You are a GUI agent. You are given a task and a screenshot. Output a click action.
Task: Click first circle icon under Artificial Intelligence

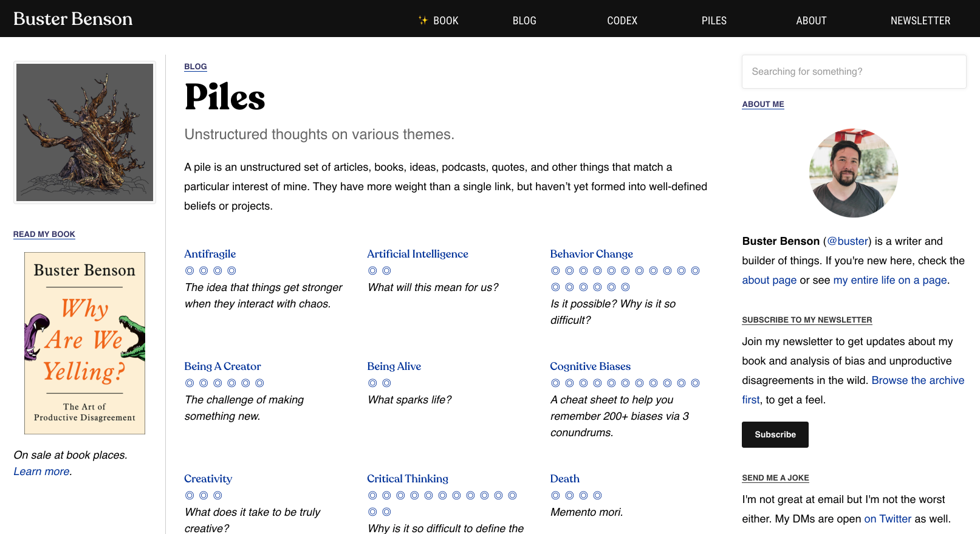point(372,271)
